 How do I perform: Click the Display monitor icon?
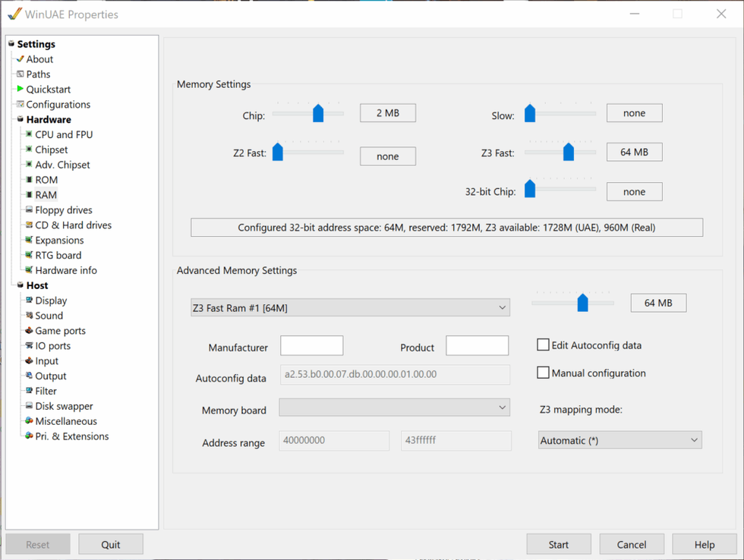coord(29,300)
